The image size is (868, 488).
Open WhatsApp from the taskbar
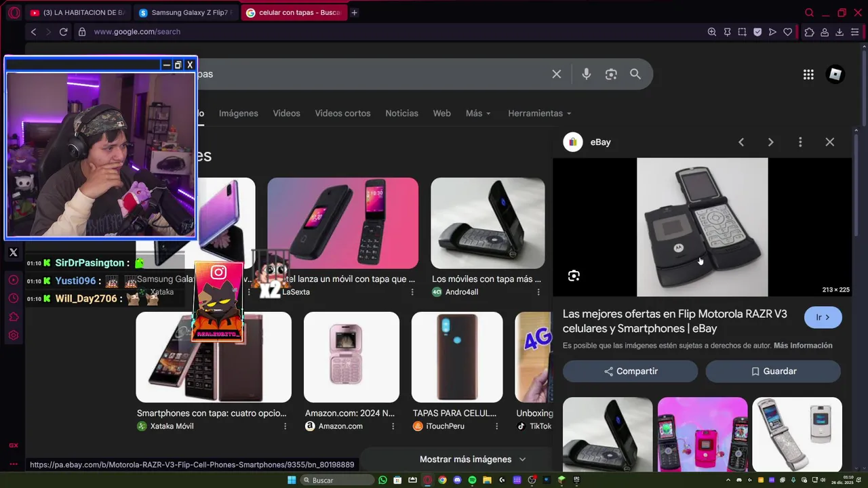pyautogui.click(x=383, y=480)
